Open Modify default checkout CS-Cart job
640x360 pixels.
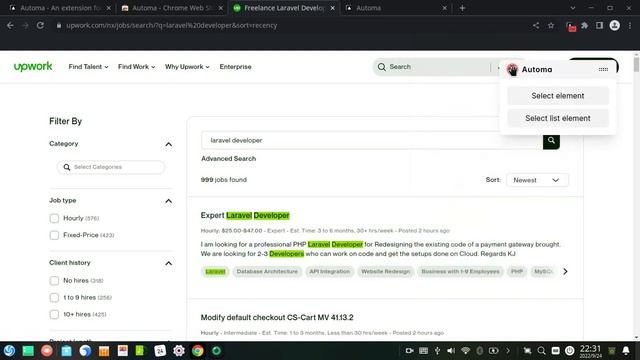(x=277, y=317)
